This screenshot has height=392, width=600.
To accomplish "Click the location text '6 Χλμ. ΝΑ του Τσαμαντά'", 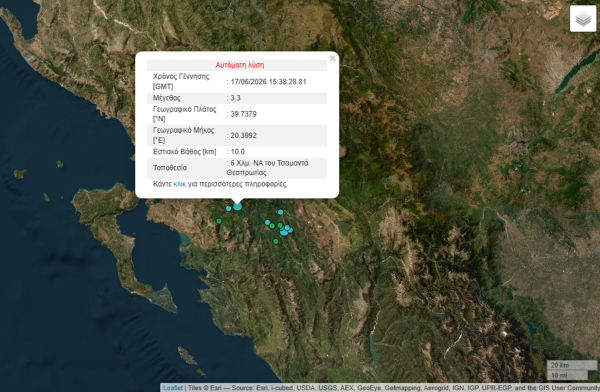I will point(269,163).
